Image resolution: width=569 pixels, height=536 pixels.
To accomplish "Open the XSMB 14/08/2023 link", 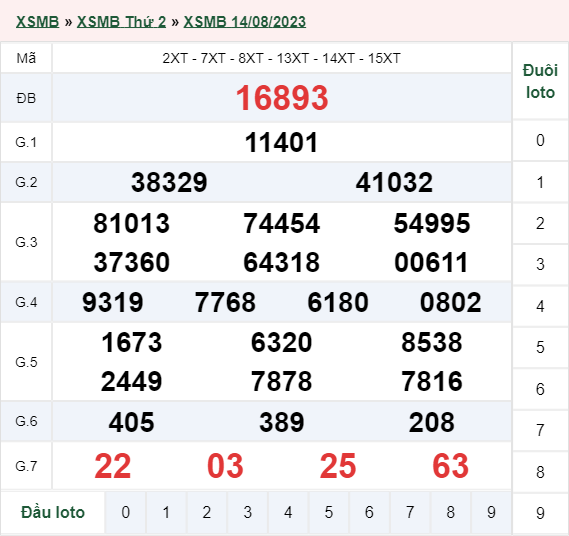I will (245, 22).
